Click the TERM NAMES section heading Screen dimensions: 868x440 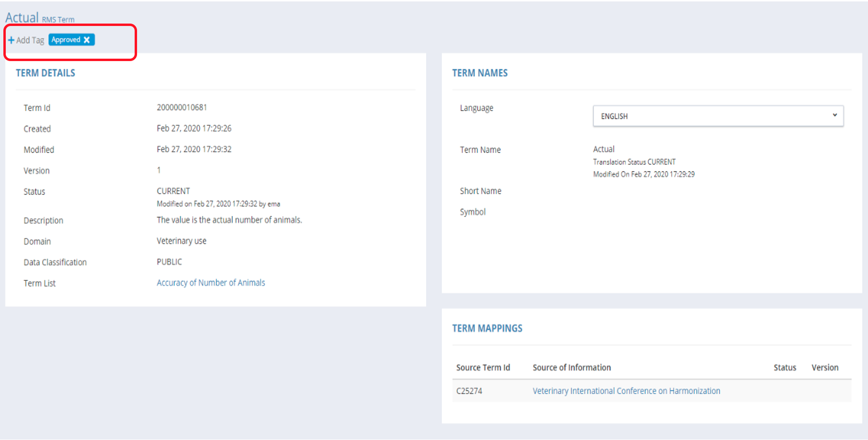click(x=479, y=73)
